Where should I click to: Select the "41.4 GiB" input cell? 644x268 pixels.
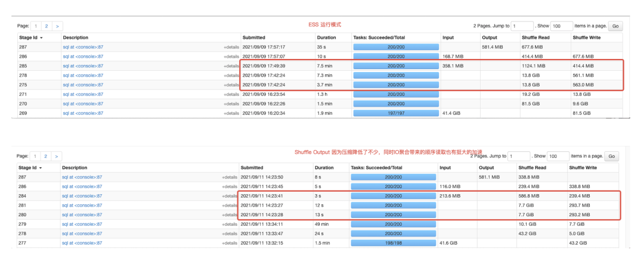(x=452, y=113)
